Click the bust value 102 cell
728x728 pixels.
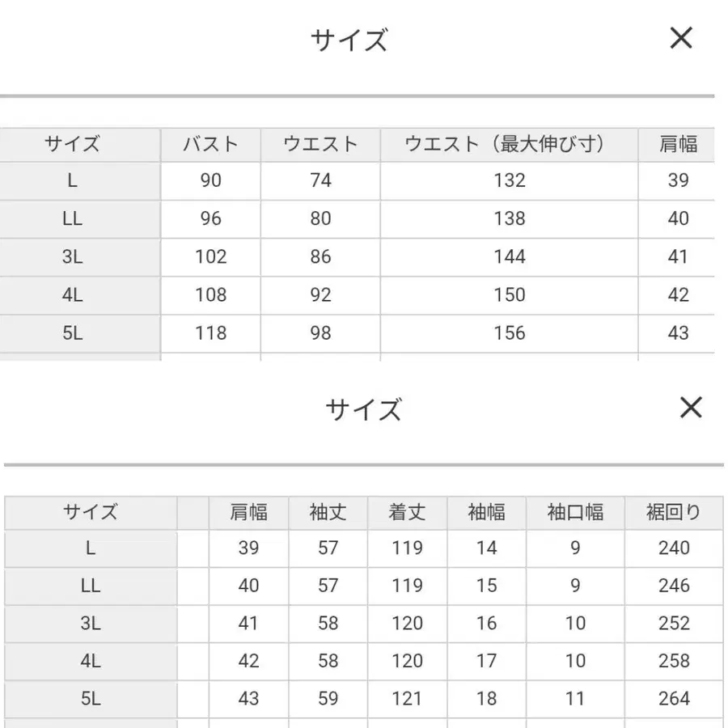coord(210,257)
